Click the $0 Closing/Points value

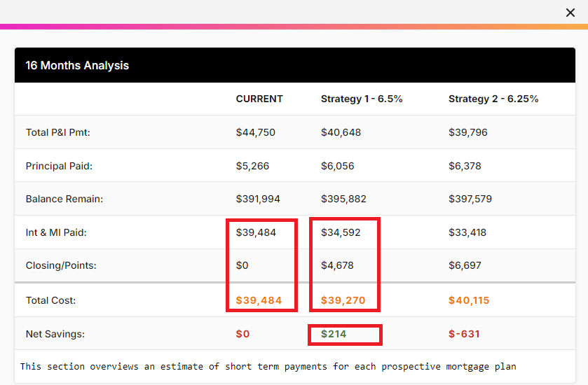(242, 265)
